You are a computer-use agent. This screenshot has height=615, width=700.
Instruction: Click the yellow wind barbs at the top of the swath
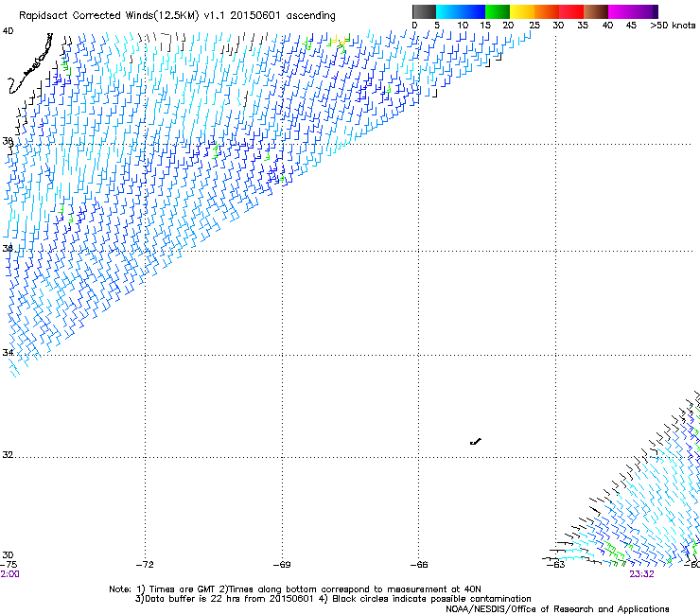coord(338,40)
